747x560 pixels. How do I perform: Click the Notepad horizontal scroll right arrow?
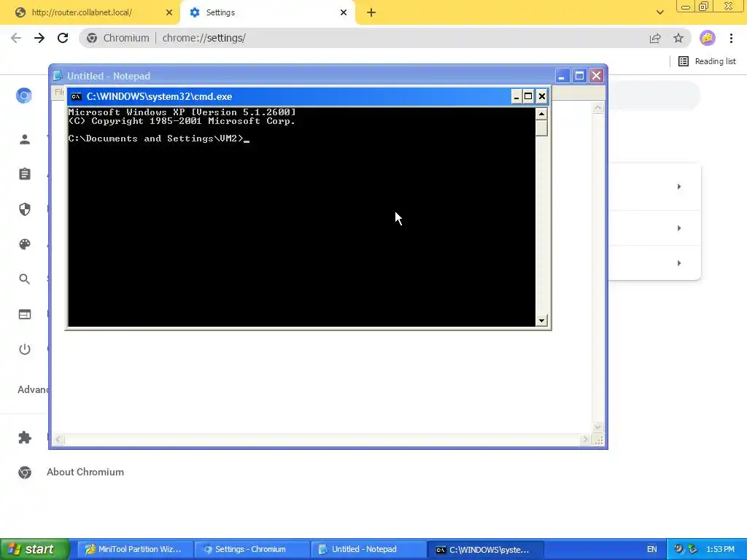point(586,440)
